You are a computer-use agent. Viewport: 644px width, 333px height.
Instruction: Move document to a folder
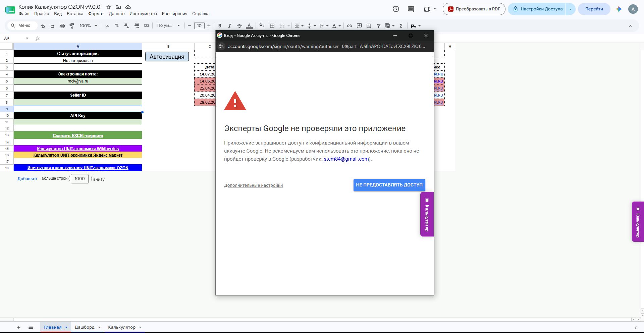(x=118, y=7)
